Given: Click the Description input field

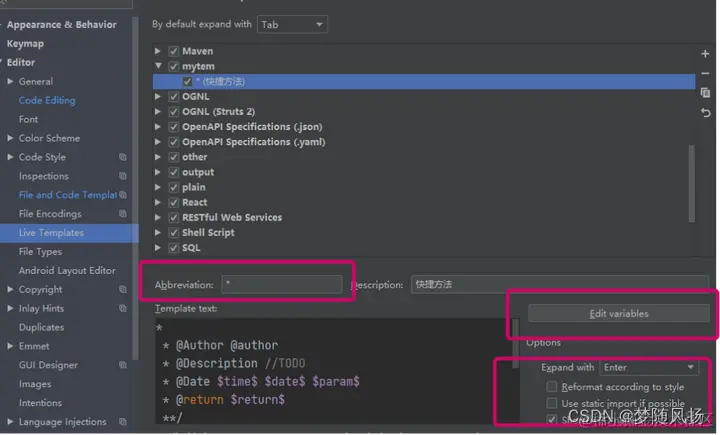Looking at the screenshot, I should pos(560,284).
